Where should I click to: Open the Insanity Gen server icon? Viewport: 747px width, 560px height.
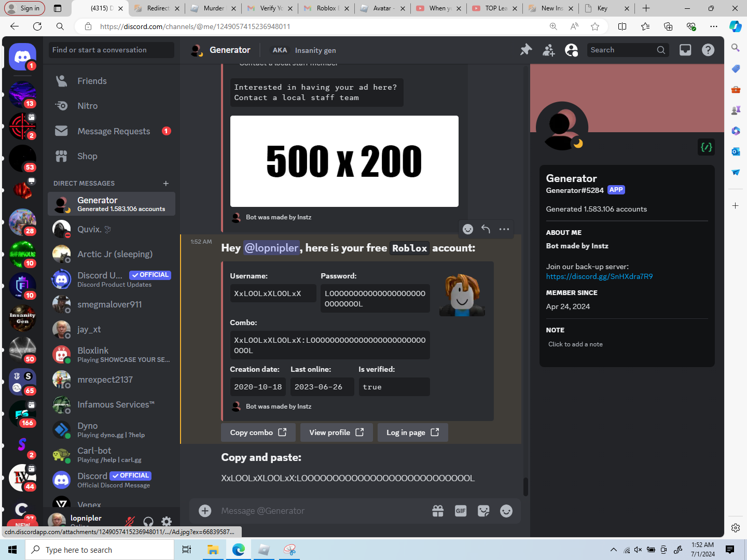[x=22, y=318]
